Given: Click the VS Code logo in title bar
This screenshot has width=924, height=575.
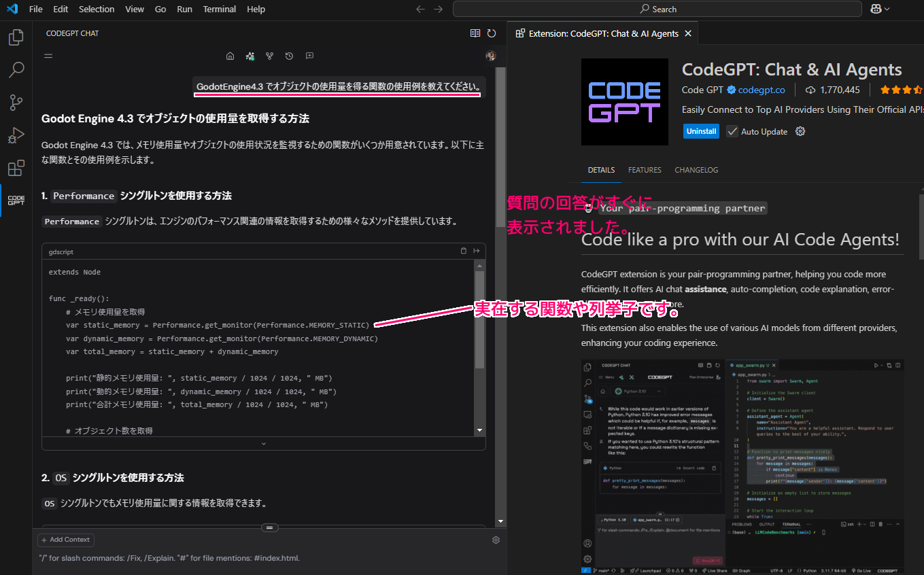Looking at the screenshot, I should click(12, 9).
